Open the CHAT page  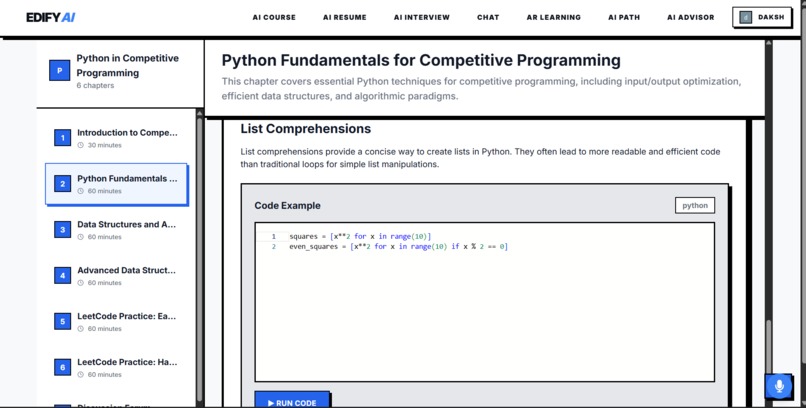click(488, 17)
